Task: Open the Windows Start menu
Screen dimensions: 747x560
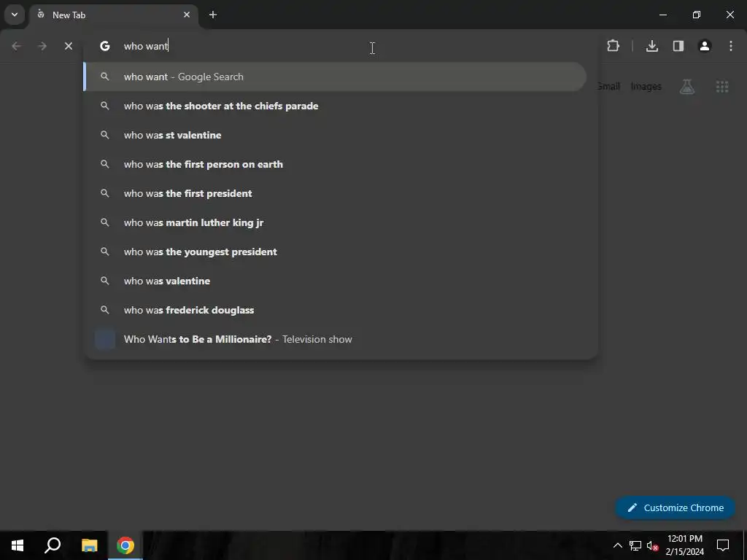Action: click(x=18, y=545)
